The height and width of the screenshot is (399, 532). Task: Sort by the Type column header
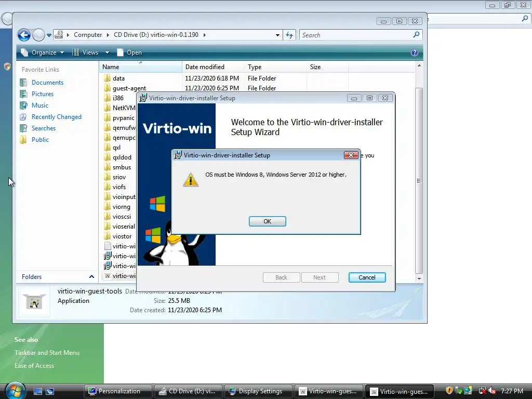275,67
